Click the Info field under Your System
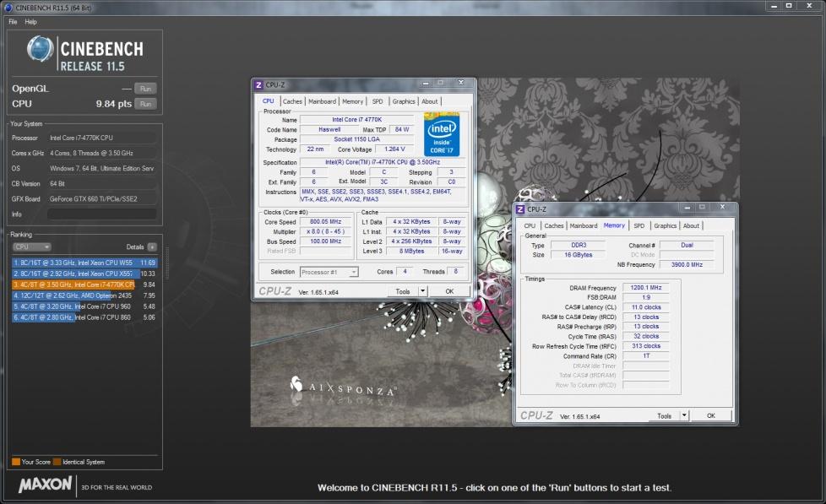Image resolution: width=826 pixels, height=504 pixels. coord(101,214)
